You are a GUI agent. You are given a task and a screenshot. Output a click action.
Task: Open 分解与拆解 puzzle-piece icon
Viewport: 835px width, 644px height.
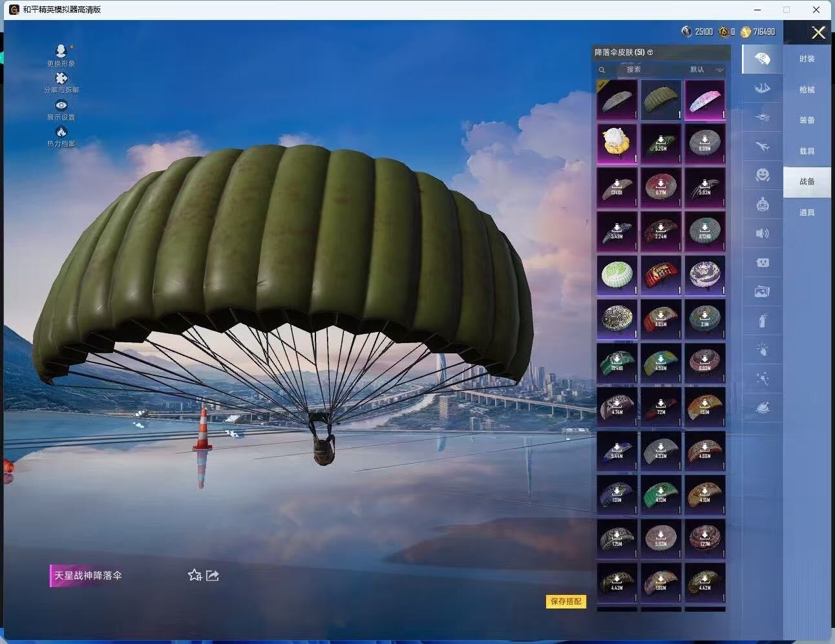(x=61, y=79)
